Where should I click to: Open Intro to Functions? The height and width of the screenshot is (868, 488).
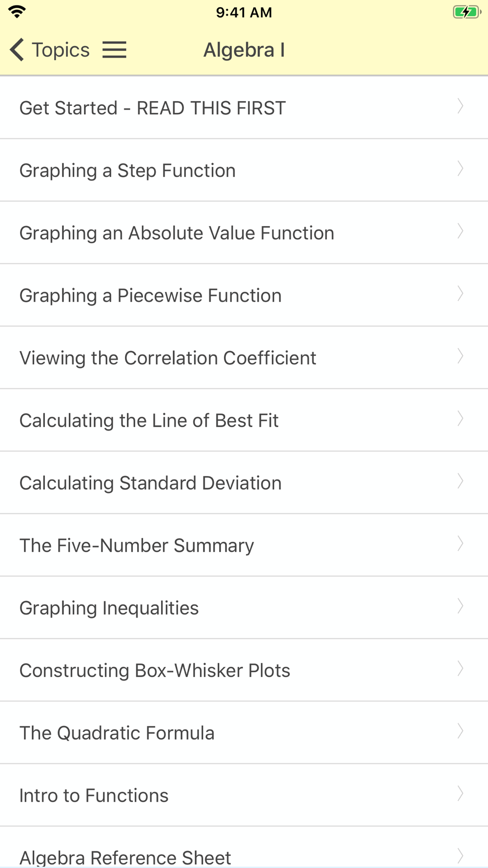pyautogui.click(x=244, y=795)
